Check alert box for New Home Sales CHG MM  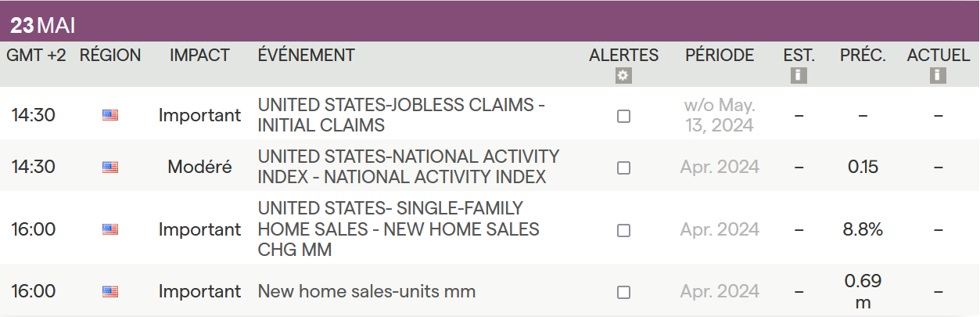tap(623, 230)
